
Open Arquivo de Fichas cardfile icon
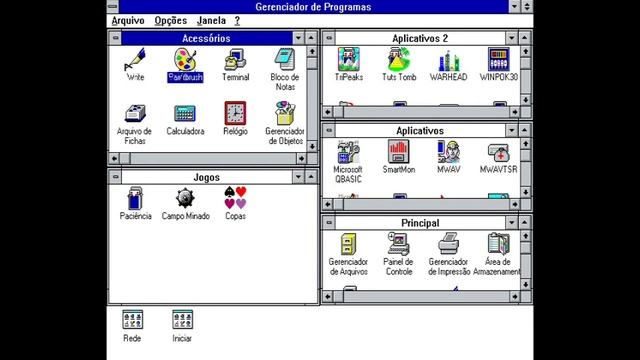(x=135, y=113)
